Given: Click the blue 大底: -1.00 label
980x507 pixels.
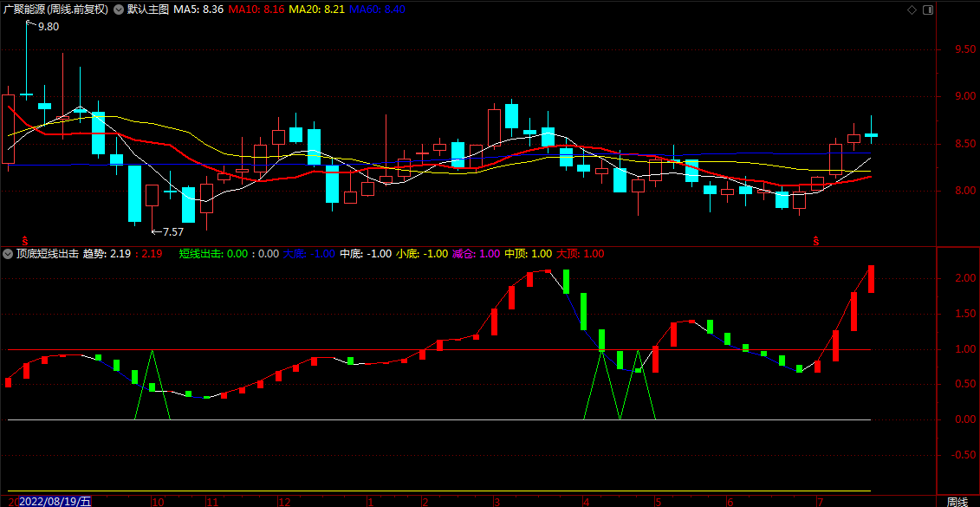Looking at the screenshot, I should pos(308,254).
